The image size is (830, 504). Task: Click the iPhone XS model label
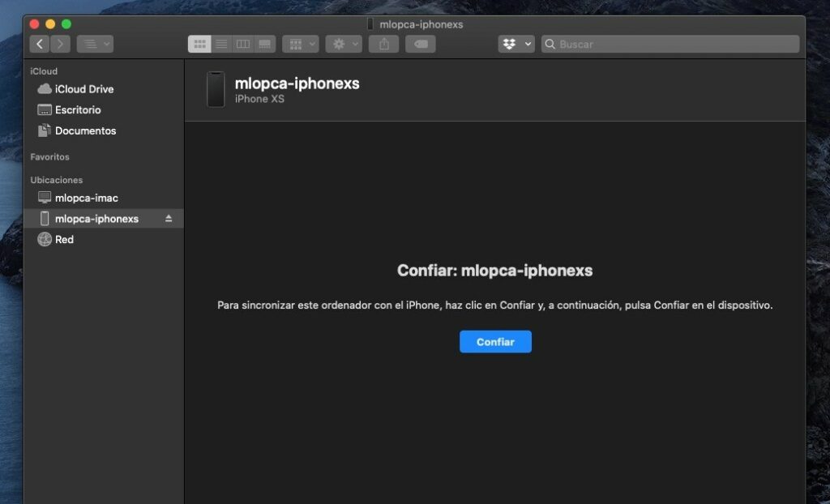259,99
